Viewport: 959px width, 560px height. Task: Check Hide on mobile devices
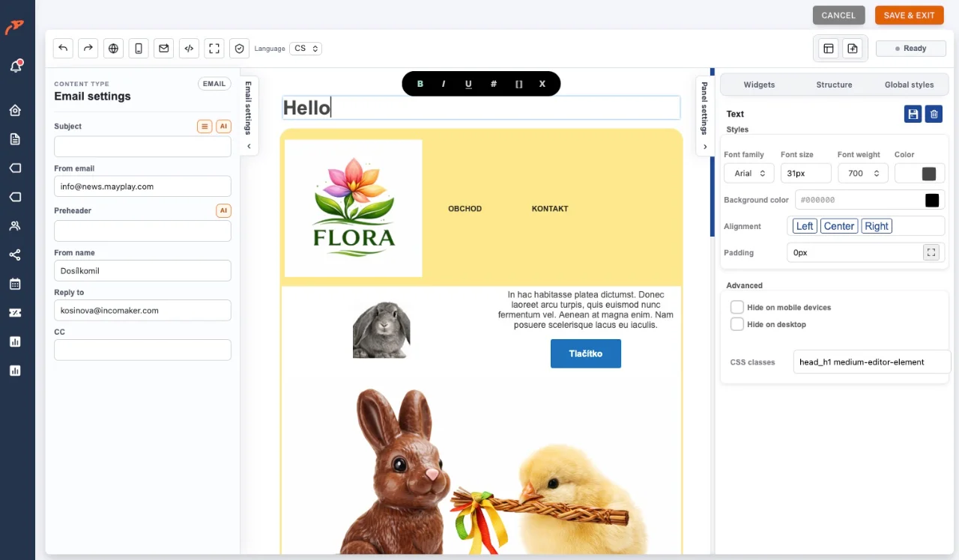coord(737,307)
